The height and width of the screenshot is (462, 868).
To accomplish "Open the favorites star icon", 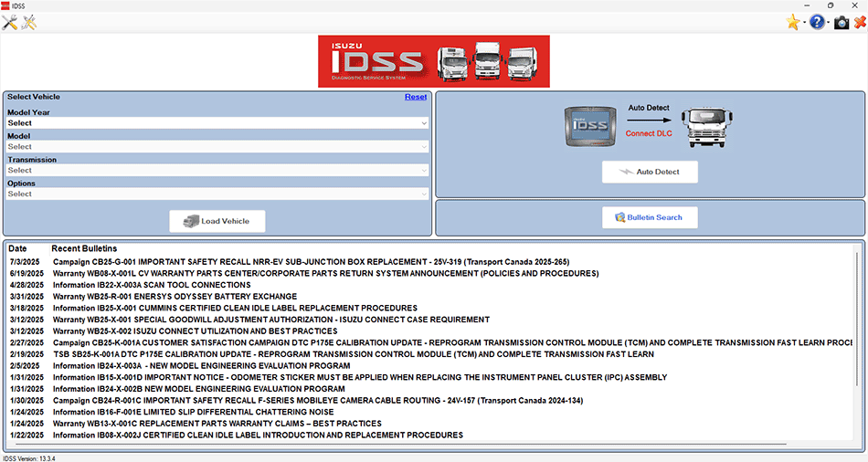I will coord(792,23).
